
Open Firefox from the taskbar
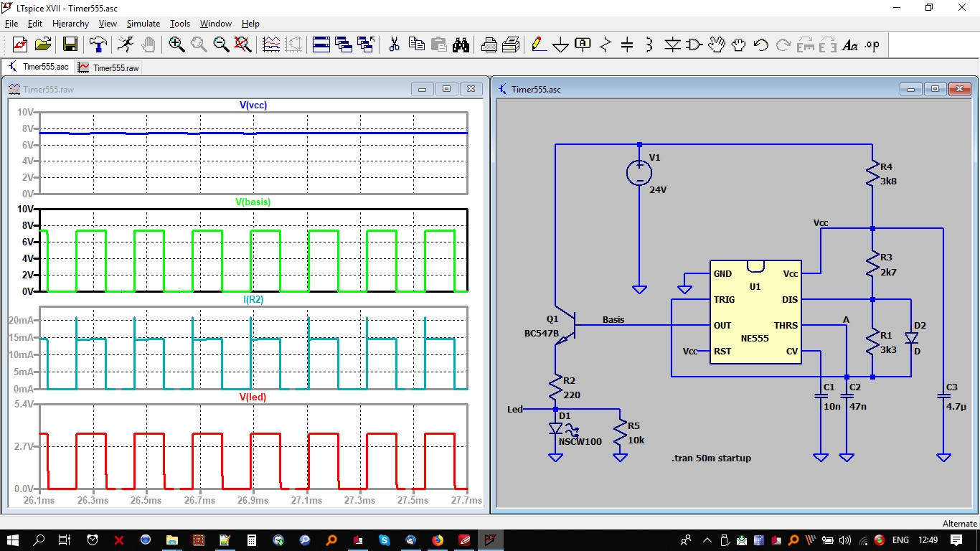(x=438, y=540)
